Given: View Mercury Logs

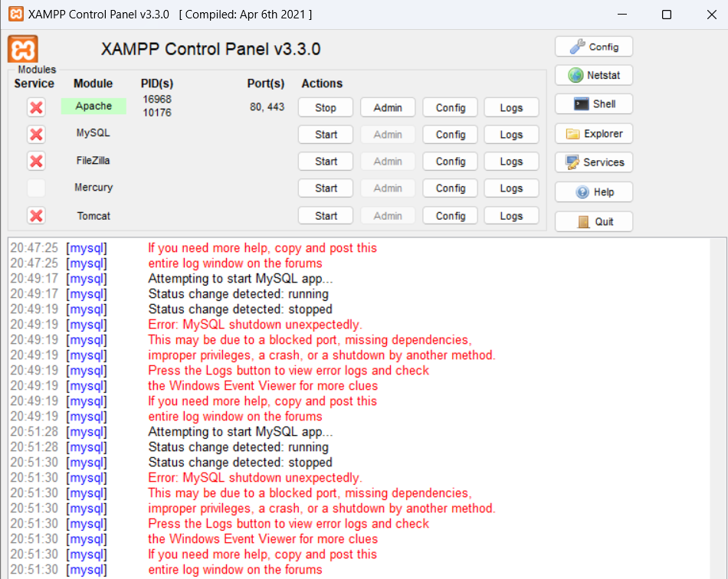Looking at the screenshot, I should coord(512,188).
